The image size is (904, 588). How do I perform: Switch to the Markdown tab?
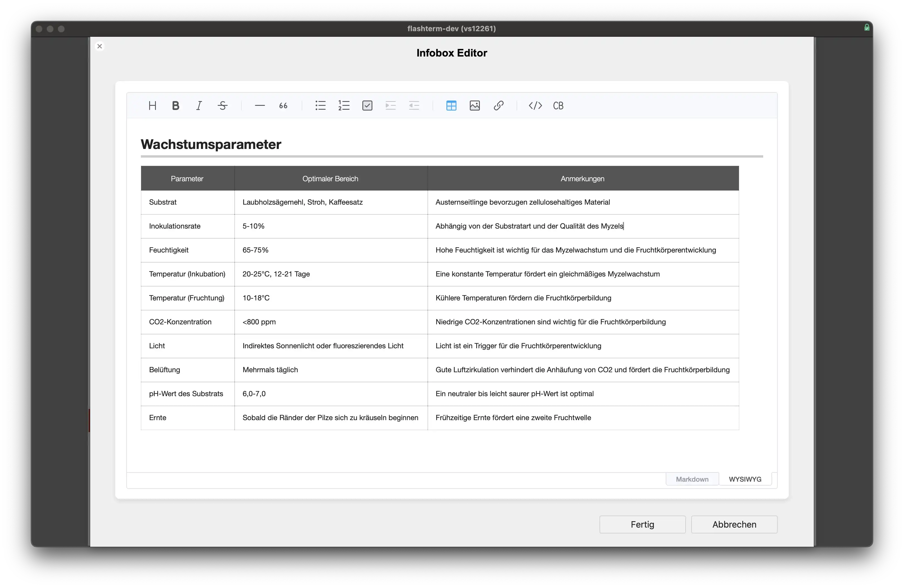692,479
